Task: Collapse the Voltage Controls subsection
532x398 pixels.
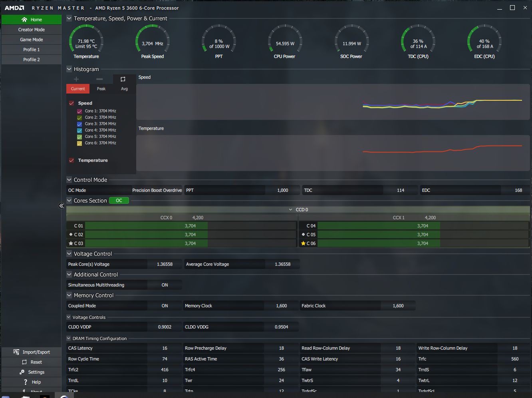Action: [69, 317]
